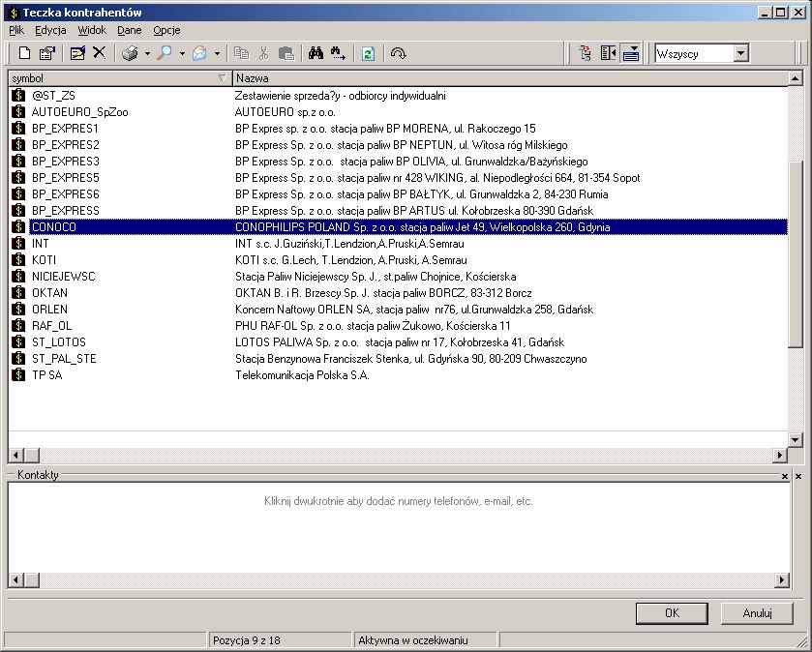812x652 pixels.
Task: Select the INT contractor row
Action: (x=398, y=243)
